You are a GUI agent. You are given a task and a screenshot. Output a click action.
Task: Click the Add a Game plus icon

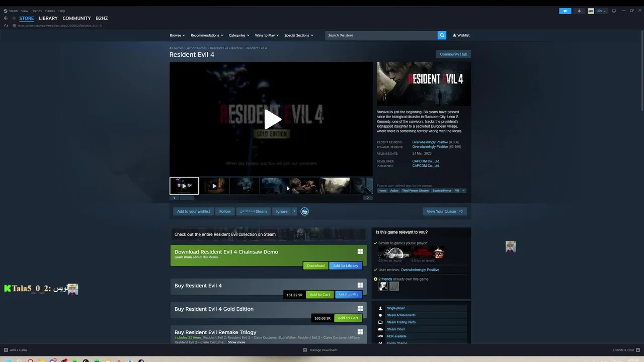(6, 350)
